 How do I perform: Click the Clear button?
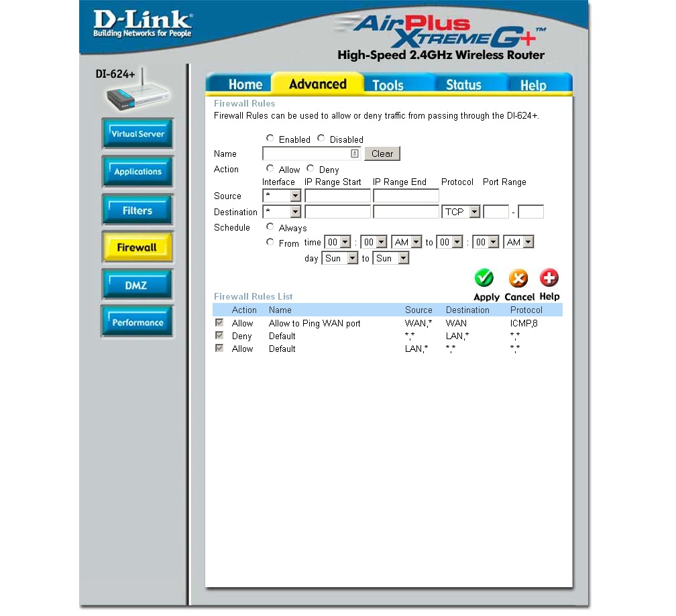(x=382, y=153)
